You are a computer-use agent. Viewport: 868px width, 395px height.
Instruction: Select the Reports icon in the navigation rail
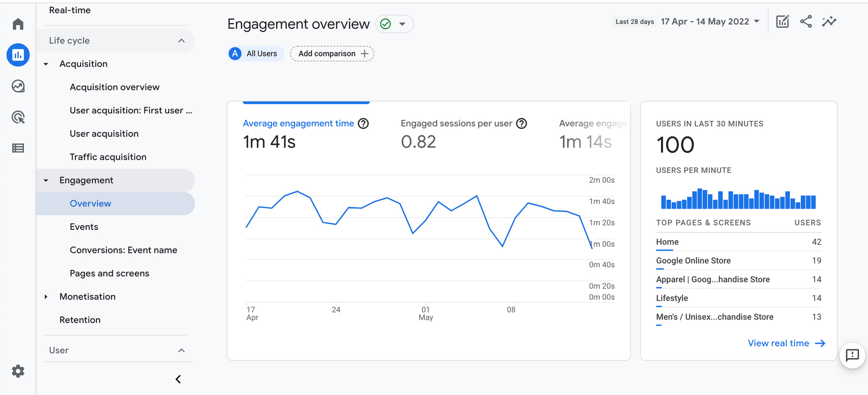pyautogui.click(x=18, y=55)
